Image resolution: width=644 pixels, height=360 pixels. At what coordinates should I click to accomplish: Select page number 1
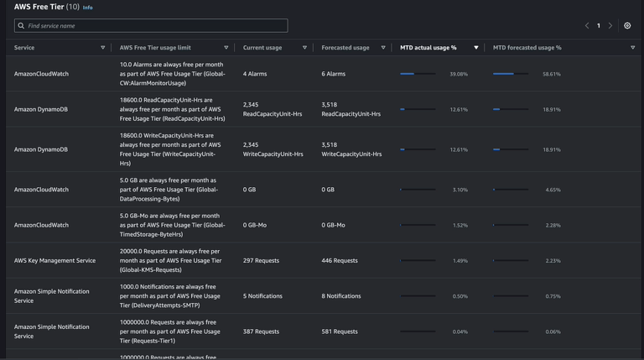pyautogui.click(x=599, y=25)
